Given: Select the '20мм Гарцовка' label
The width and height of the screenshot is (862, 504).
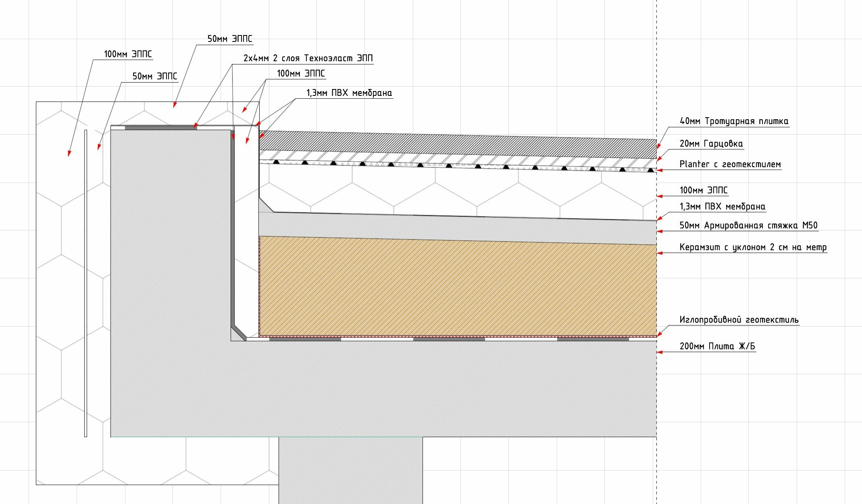Looking at the screenshot, I should (711, 143).
